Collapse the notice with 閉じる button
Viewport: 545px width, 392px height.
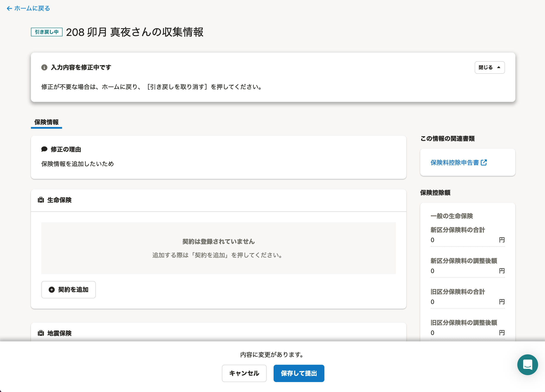(489, 67)
